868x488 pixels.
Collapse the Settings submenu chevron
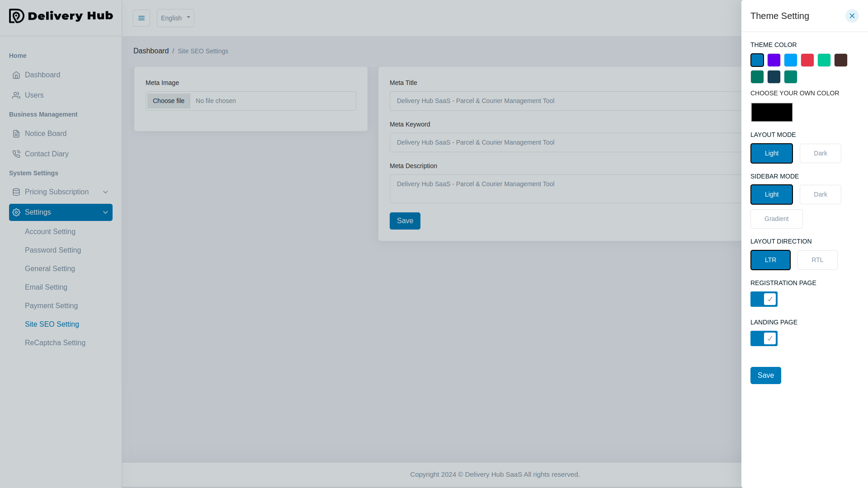coord(105,212)
